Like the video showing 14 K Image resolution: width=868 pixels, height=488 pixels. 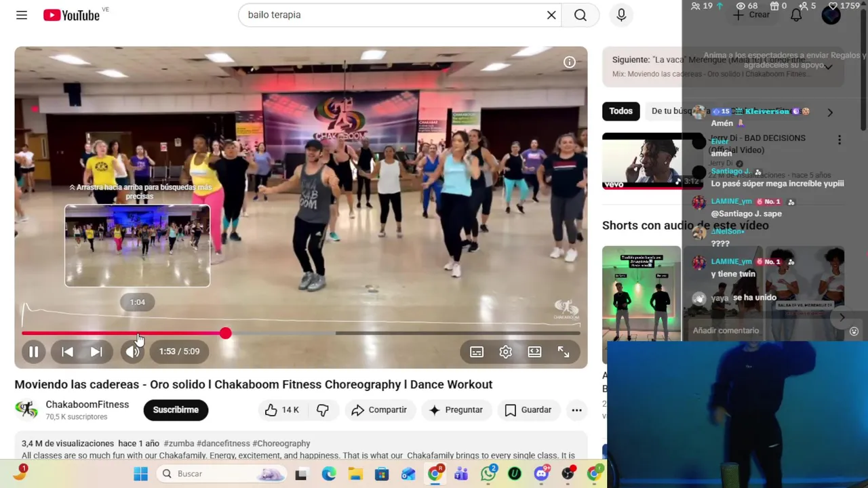(281, 410)
